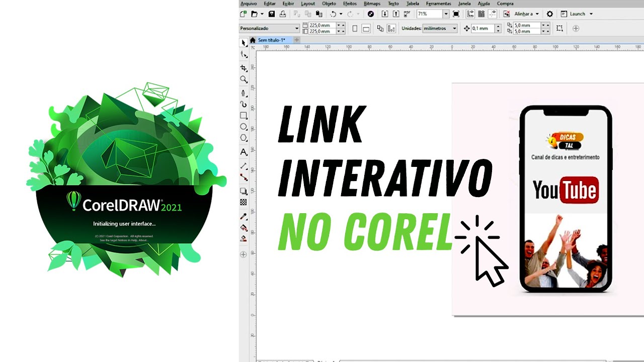Open the Objeto menu

329,4
